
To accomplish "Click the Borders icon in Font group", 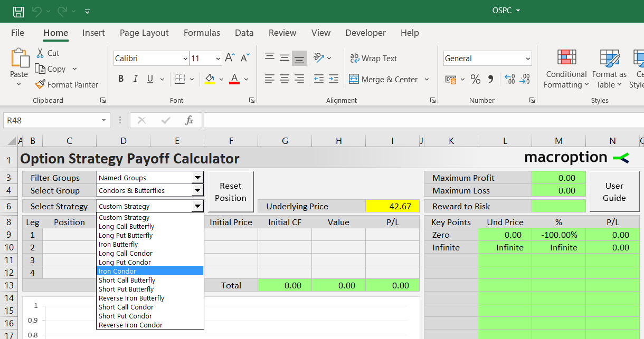I will coord(179,79).
